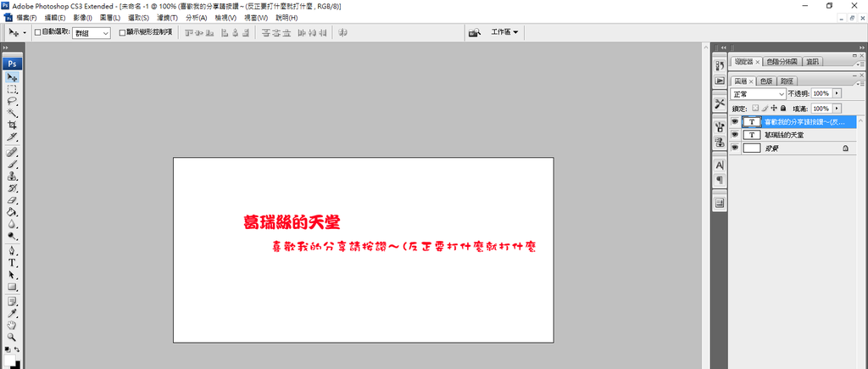Toggle lock transparent pixels
This screenshot has height=369, width=868.
point(754,109)
